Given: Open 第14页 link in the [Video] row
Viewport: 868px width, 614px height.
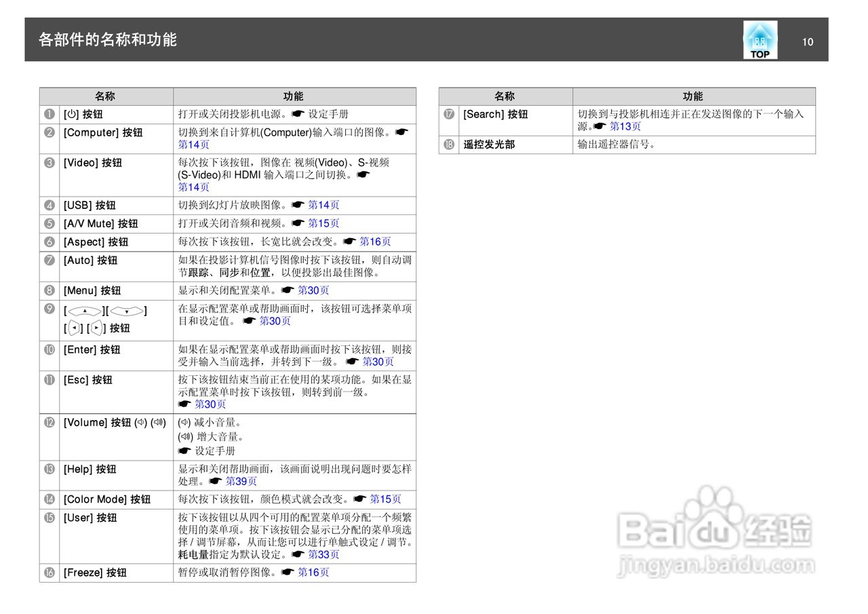Looking at the screenshot, I should (194, 187).
